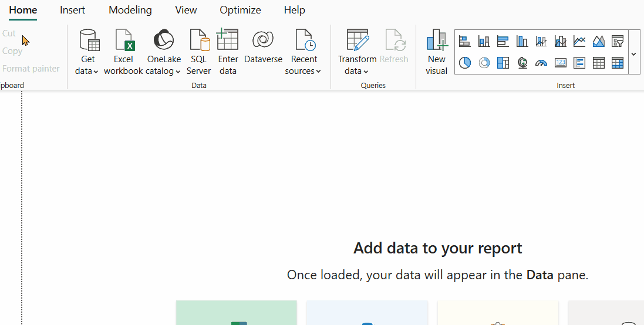Click the Format painter command
Image resolution: width=644 pixels, height=325 pixels.
[31, 69]
